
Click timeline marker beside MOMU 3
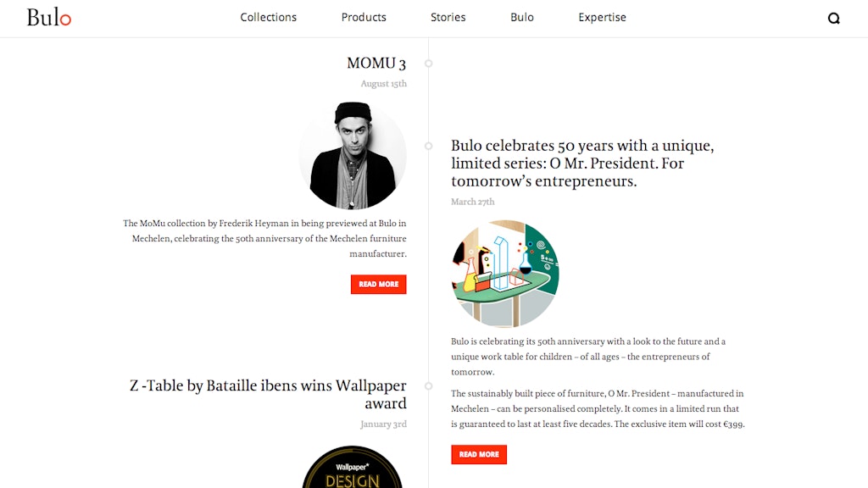429,64
